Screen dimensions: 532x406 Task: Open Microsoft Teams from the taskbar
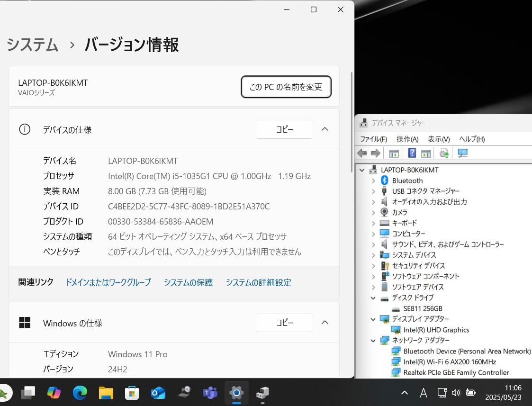[x=210, y=393]
